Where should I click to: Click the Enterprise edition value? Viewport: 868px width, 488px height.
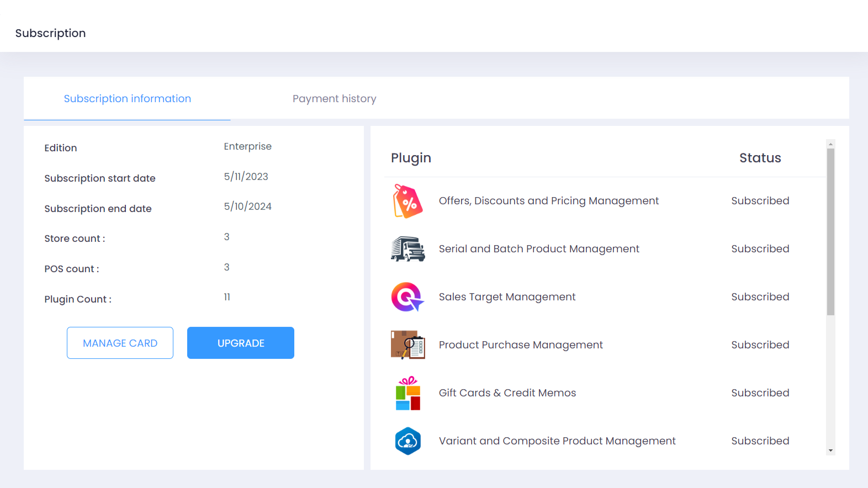point(247,146)
